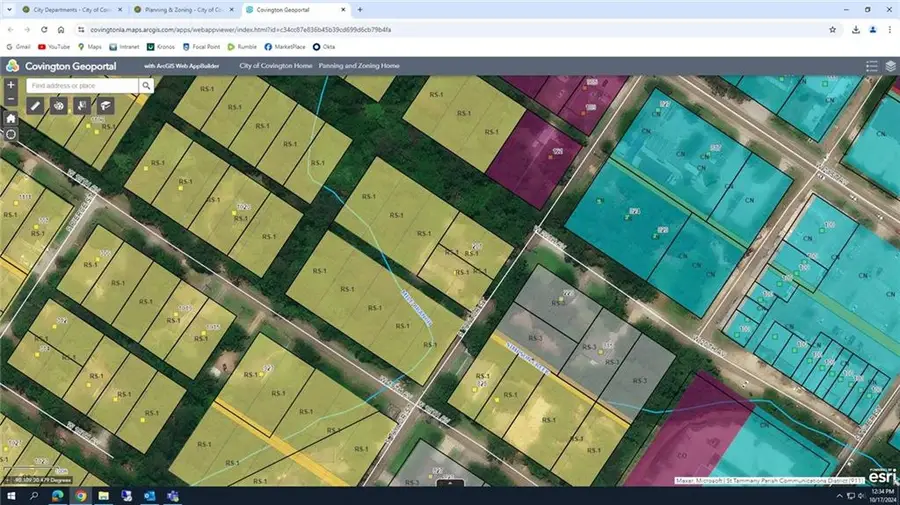
Task: Bookmark this page with star icon
Action: pos(832,29)
